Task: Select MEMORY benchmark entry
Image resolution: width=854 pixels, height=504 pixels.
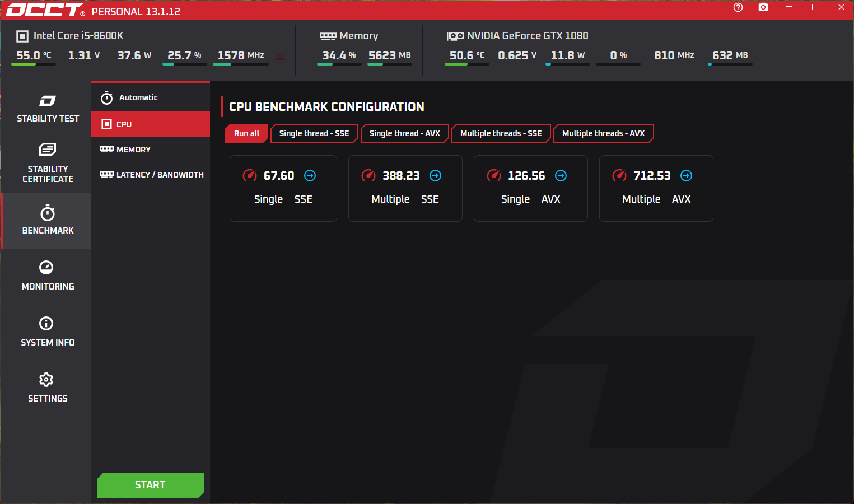Action: click(151, 150)
